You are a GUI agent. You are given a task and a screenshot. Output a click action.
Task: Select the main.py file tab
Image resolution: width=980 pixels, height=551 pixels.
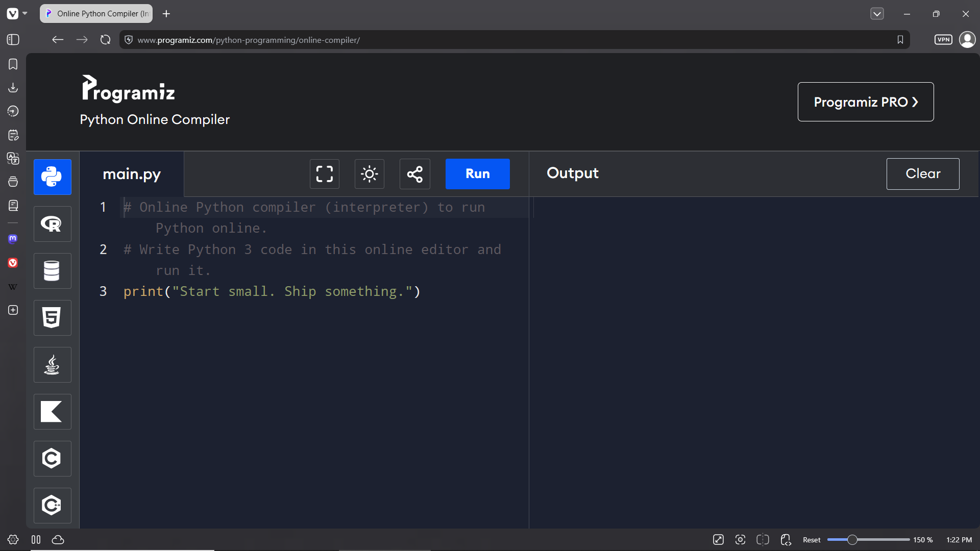click(x=132, y=174)
